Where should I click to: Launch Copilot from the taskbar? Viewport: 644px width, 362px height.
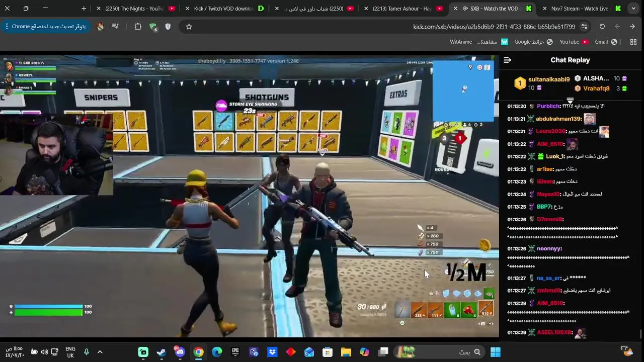(364, 352)
